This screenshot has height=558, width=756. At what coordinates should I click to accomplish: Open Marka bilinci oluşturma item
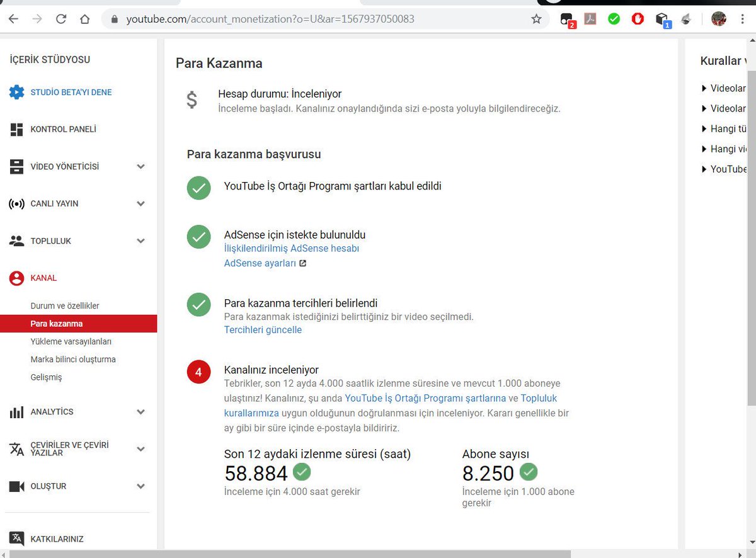click(x=73, y=359)
